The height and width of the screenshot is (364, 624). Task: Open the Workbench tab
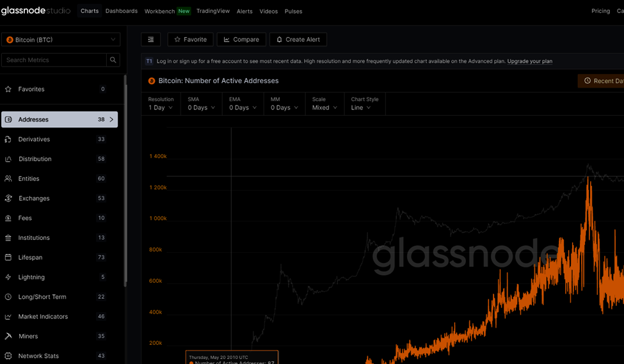point(159,11)
